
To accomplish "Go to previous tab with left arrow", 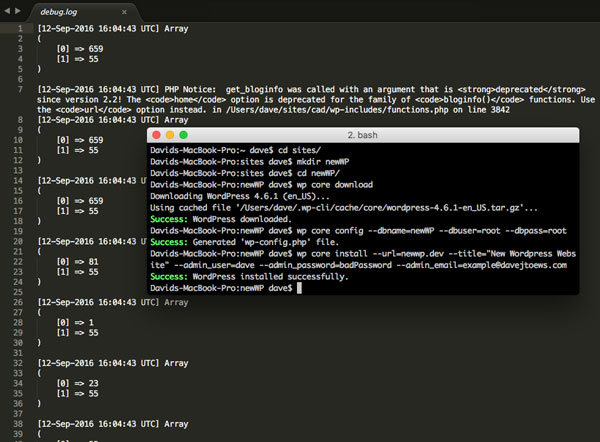I will (7, 11).
